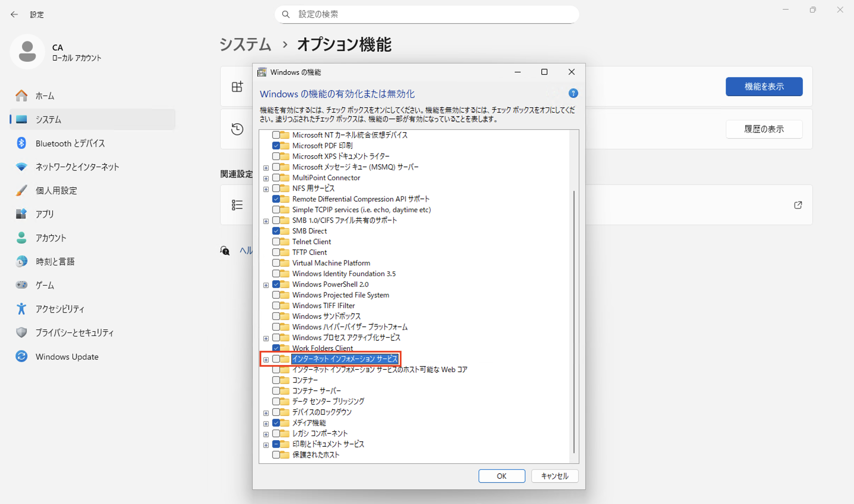Uncheck Work Folders Client checkbox

click(276, 348)
